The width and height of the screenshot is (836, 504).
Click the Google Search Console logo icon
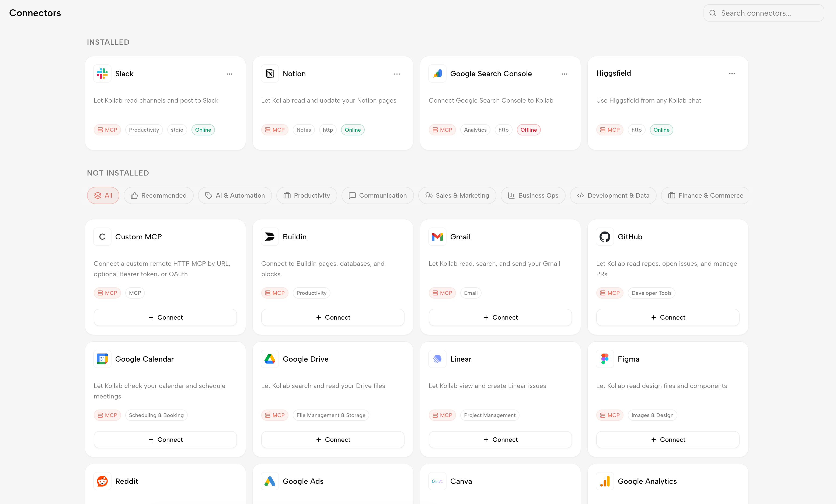[437, 73]
